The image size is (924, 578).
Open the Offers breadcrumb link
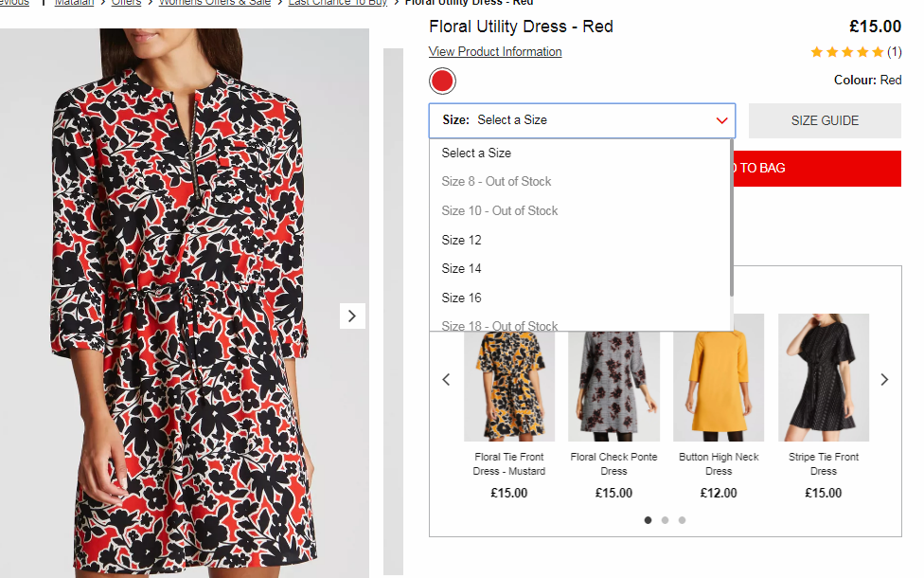(127, 3)
